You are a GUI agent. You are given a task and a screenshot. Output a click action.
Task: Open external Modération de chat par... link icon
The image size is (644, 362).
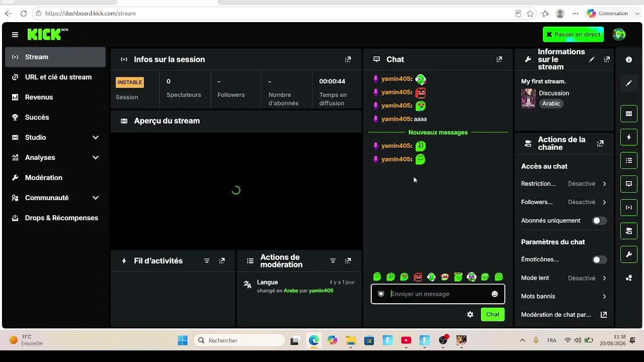[604, 315]
